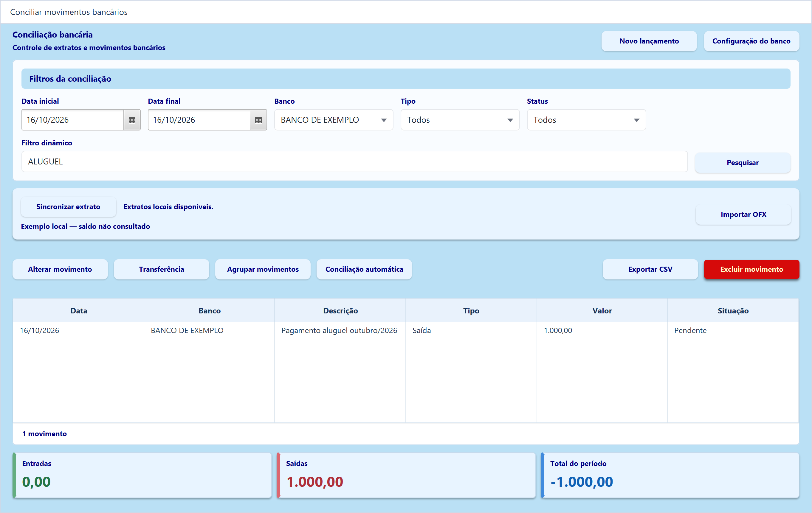This screenshot has height=513, width=812.
Task: Click 'Extratos locais disponíveis.' text
Action: pos(168,207)
